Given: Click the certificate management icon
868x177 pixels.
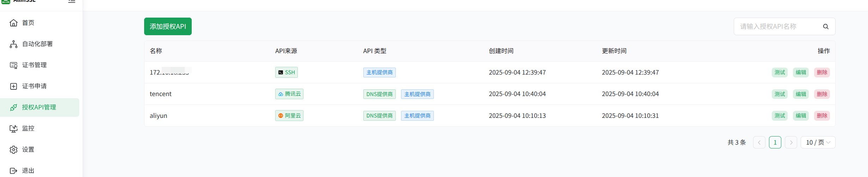Looking at the screenshot, I should (13, 65).
